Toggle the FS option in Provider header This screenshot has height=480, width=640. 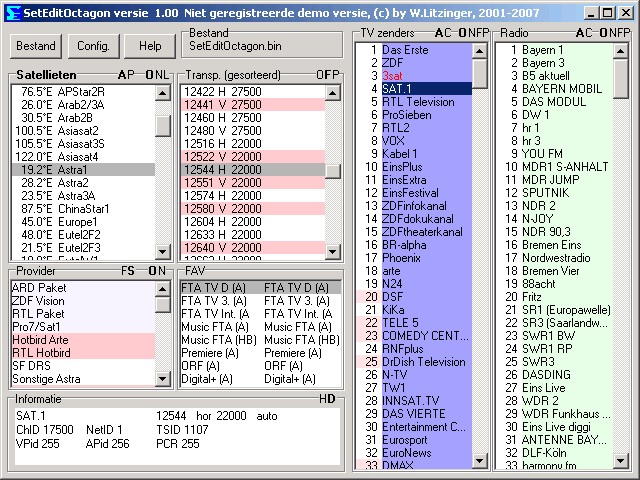point(128,271)
